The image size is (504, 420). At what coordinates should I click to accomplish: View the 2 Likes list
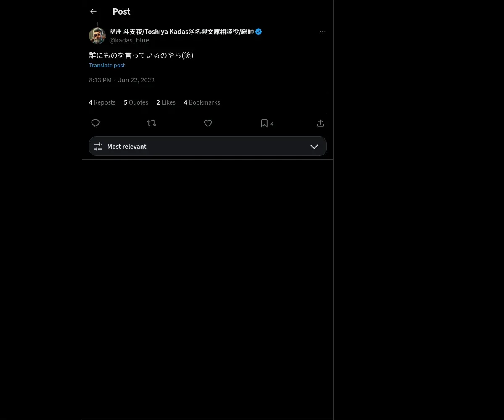[166, 102]
